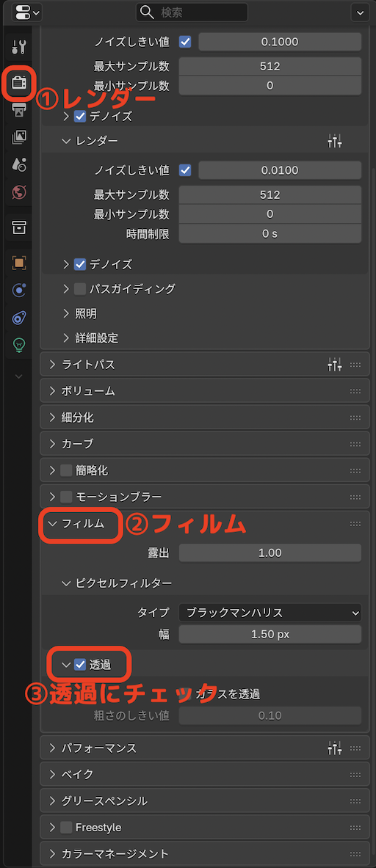Open the options dropdown beside search
This screenshot has width=376, height=868.
click(361, 12)
